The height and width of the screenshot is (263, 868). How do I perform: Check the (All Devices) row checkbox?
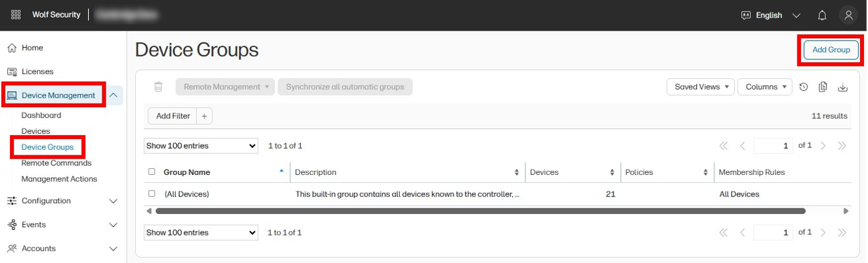coord(151,194)
